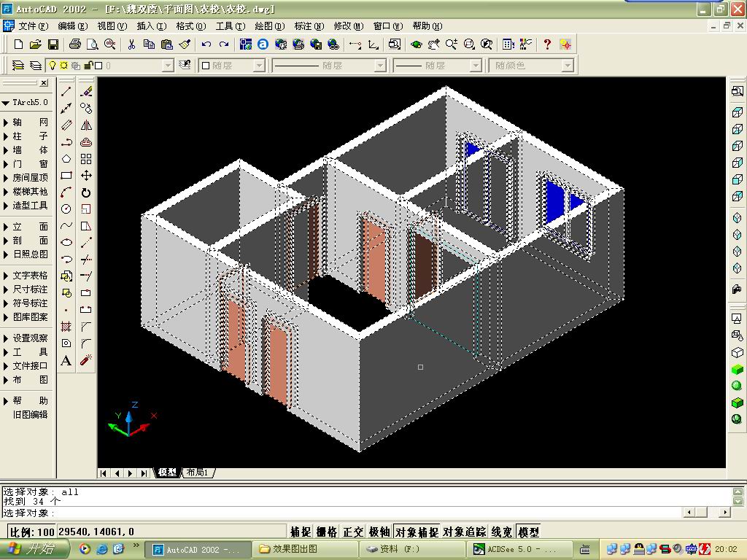This screenshot has width=747, height=560.
Task: Select the Mirror modify tool
Action: click(x=86, y=125)
